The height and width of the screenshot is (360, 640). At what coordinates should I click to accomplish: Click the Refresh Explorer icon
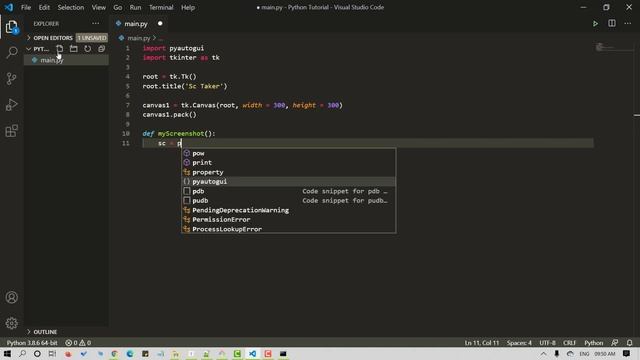[x=87, y=49]
